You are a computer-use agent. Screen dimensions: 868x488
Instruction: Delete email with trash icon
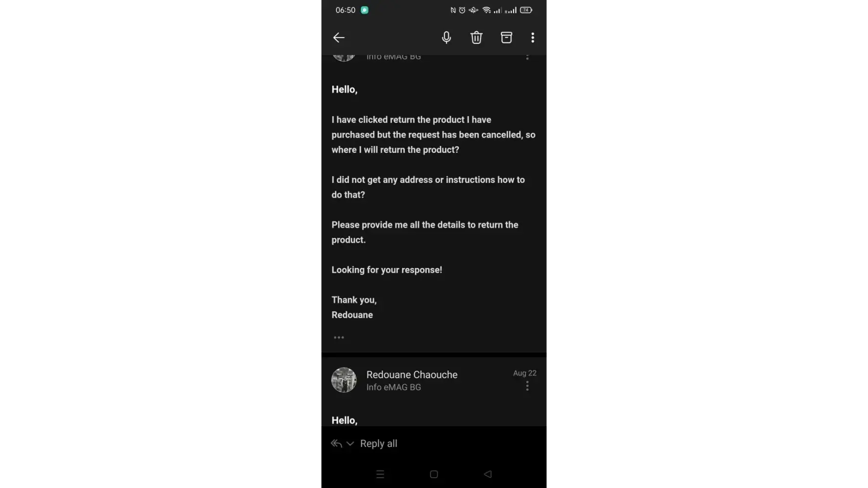476,38
